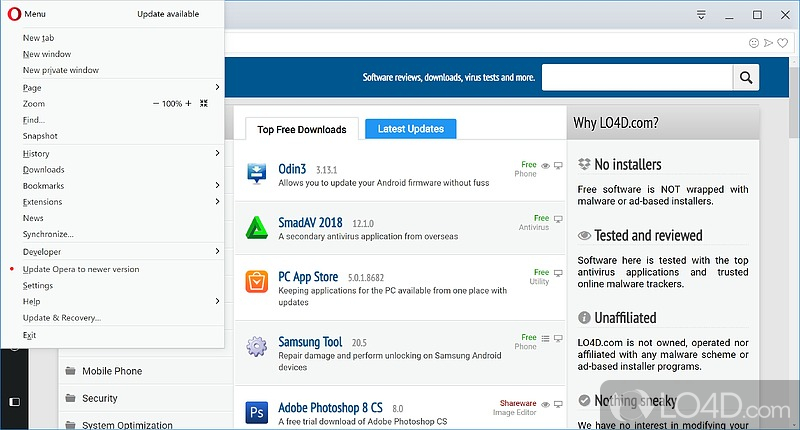Open the tab list icon in title bar

pos(701,15)
